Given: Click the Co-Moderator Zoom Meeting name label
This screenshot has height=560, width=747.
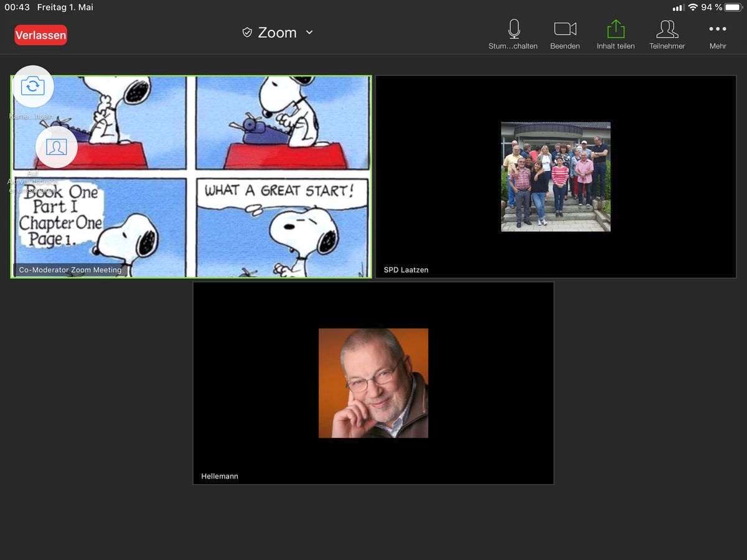Looking at the screenshot, I should 70,270.
